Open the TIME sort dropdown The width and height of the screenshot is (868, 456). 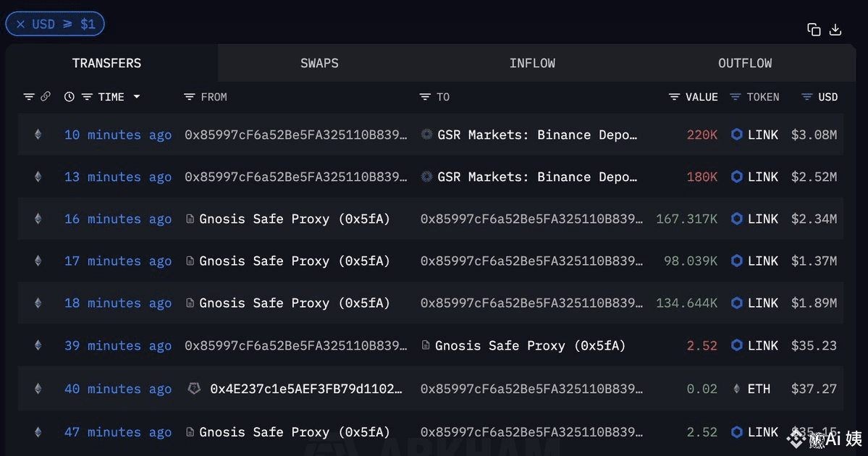136,96
